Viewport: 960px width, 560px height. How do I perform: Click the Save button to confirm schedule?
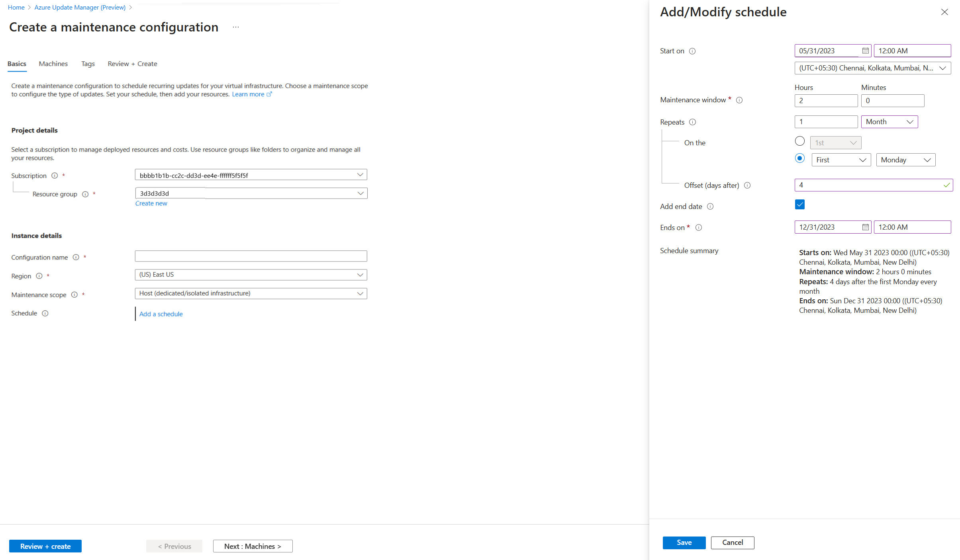click(683, 542)
